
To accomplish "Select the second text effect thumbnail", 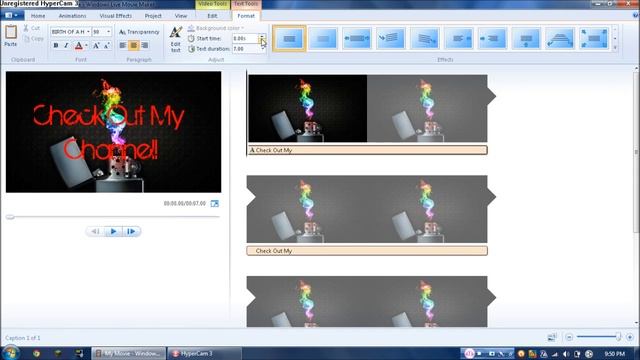I will pyautogui.click(x=323, y=38).
